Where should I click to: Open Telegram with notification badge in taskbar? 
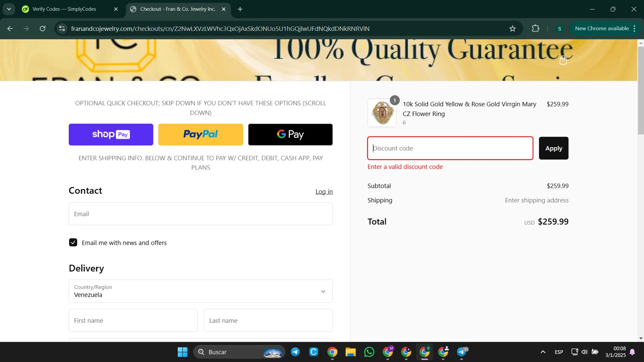(x=462, y=352)
